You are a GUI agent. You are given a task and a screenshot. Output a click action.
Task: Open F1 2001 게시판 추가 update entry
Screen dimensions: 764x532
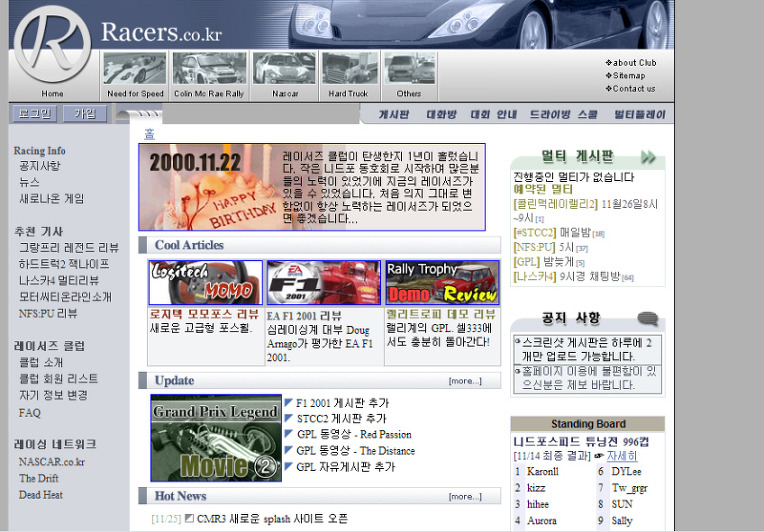coord(343,403)
